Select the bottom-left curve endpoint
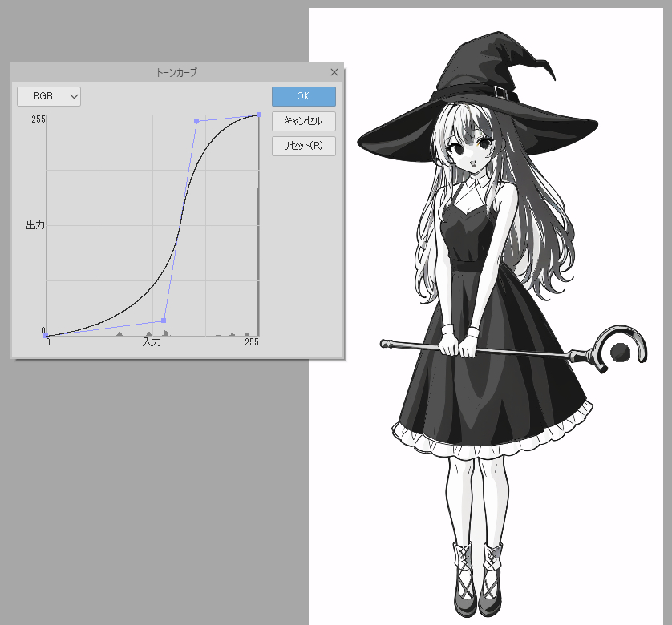This screenshot has width=672, height=625. click(46, 336)
